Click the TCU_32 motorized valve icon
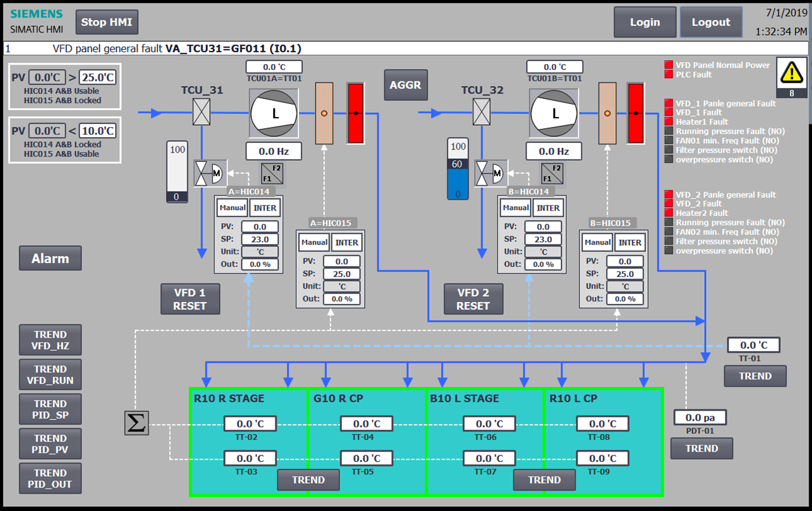 tap(490, 173)
